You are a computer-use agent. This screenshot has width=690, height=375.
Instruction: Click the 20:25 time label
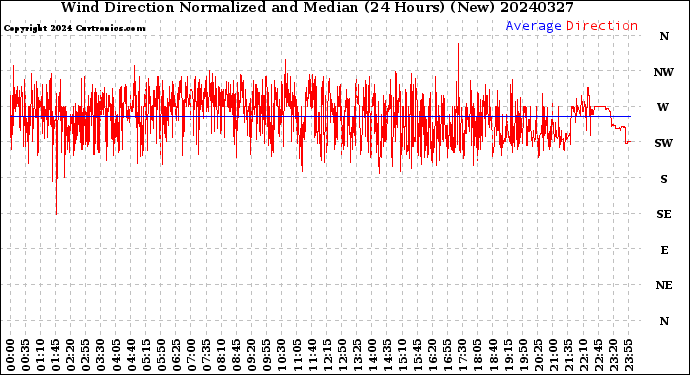click(x=538, y=355)
